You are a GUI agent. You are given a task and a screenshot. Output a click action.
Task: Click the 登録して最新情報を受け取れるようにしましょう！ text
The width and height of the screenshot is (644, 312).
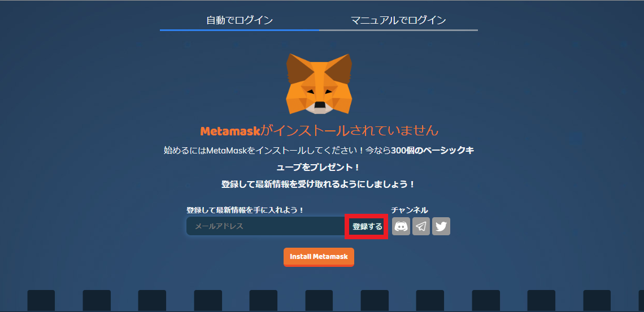(x=319, y=184)
